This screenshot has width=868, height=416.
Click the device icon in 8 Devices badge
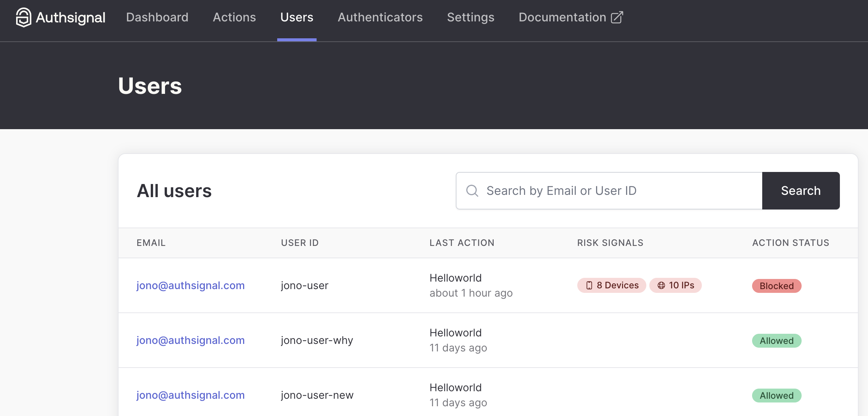(x=589, y=285)
